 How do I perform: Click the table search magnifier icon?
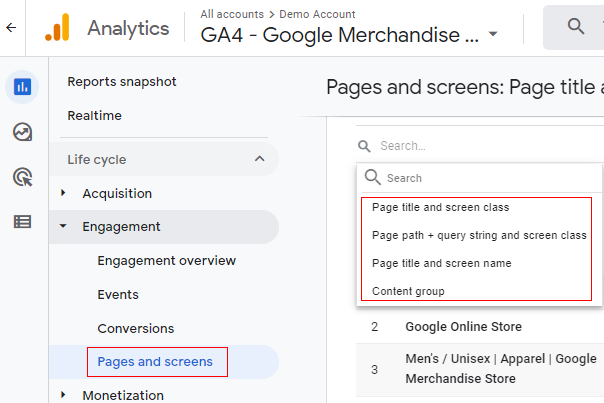click(x=364, y=146)
